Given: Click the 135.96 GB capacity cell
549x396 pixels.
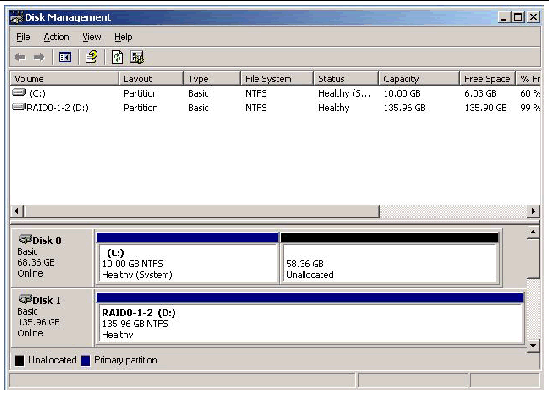Looking at the screenshot, I should tap(405, 107).
